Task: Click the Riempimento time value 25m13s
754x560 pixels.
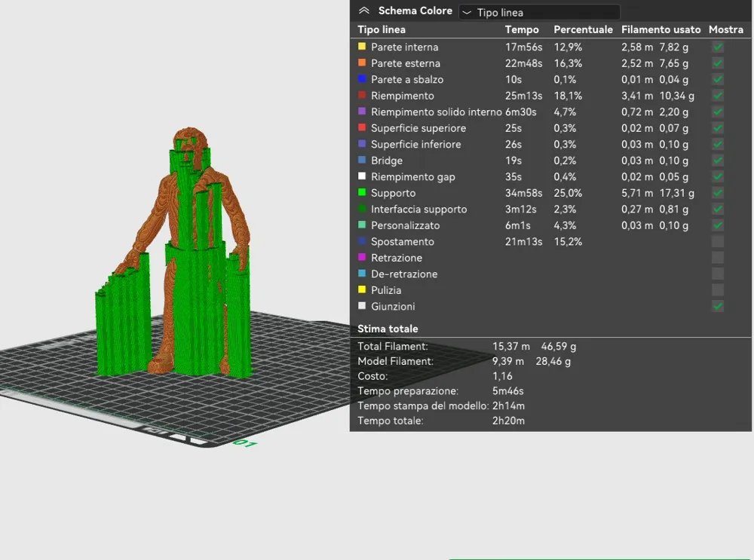Action: tap(524, 96)
